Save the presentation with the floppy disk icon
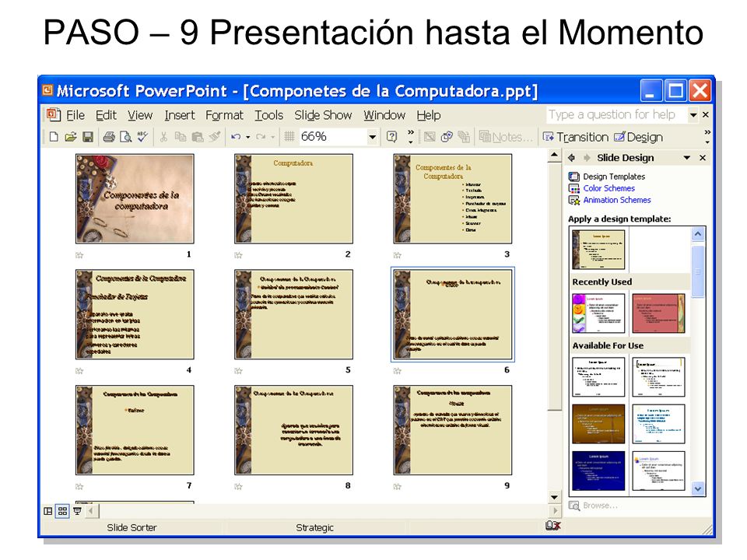The height and width of the screenshot is (560, 747). (88, 137)
